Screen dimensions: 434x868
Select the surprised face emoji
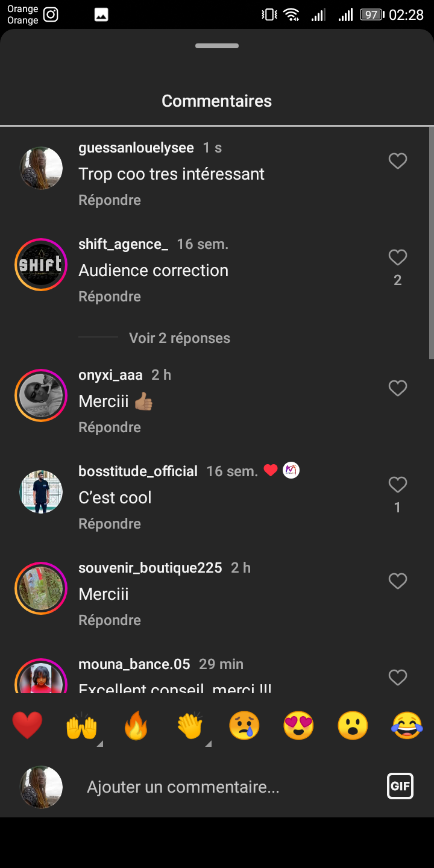353,725
